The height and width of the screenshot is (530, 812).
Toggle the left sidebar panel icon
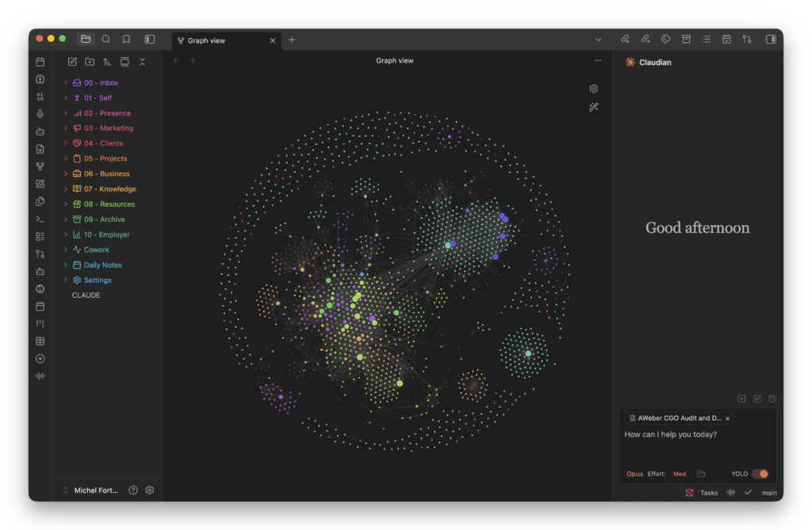(150, 40)
